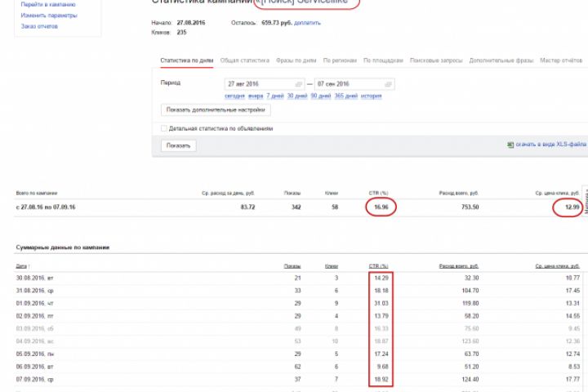
Task: Select the '07.09.2016, ср' date cell
Action: click(x=35, y=380)
